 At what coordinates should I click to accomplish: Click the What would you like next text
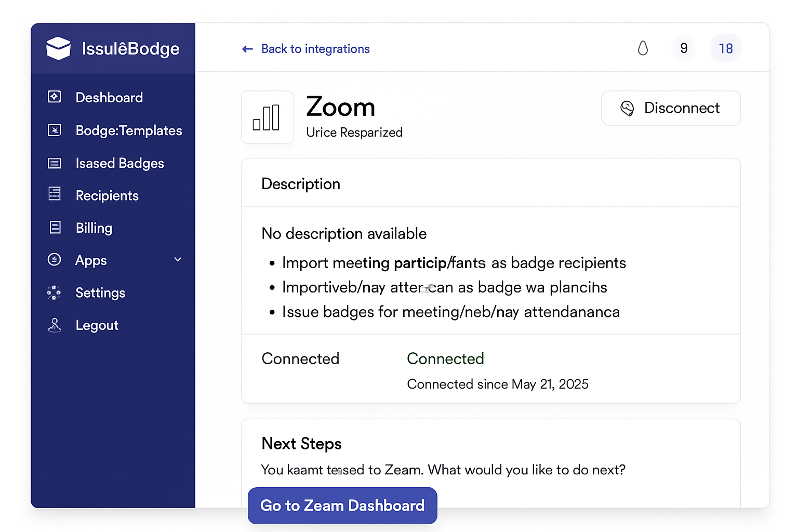(x=526, y=470)
